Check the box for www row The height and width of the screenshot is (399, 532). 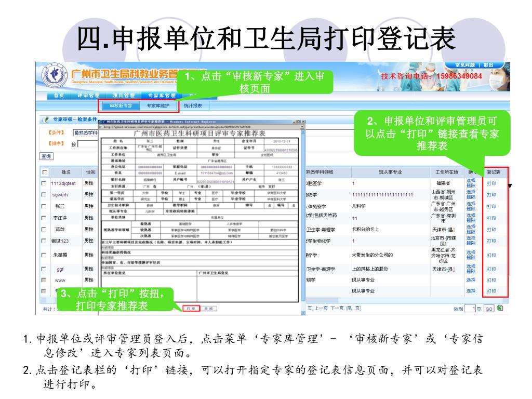click(x=44, y=280)
